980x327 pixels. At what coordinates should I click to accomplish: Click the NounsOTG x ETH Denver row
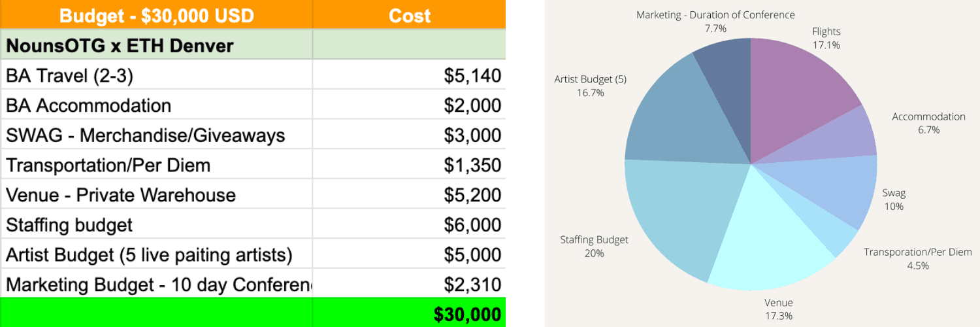pyautogui.click(x=157, y=44)
